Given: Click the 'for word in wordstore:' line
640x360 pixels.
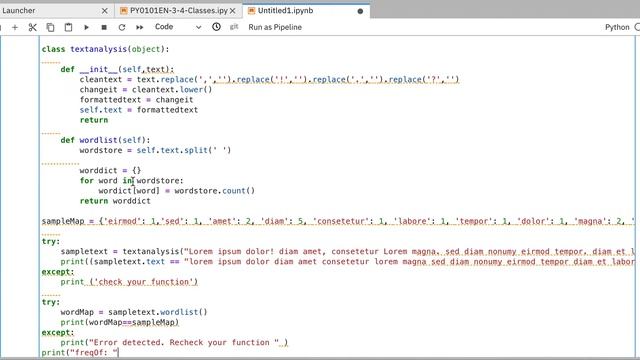Looking at the screenshot, I should pos(131,180).
